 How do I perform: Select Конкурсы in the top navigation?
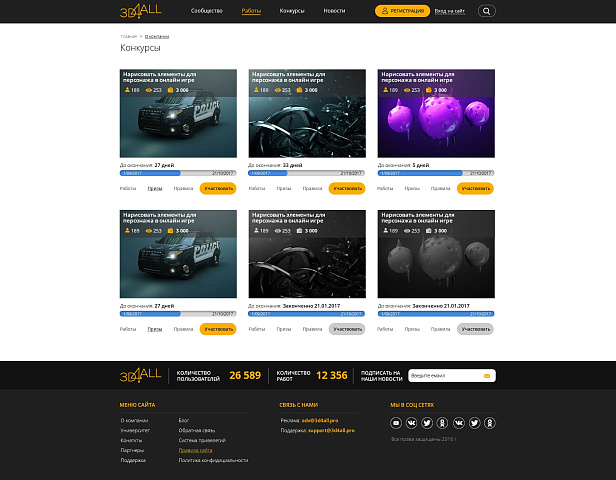tap(292, 11)
